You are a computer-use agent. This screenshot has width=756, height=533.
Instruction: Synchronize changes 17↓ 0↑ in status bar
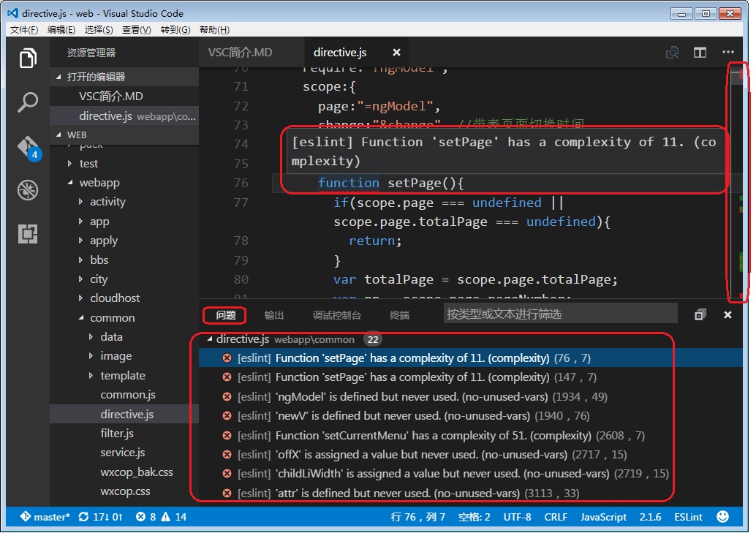100,517
